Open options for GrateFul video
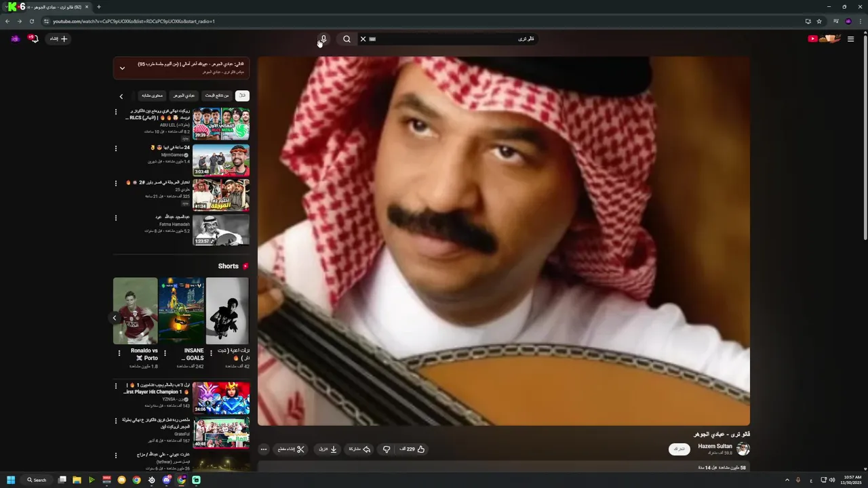Viewport: 868px width, 488px height. (x=115, y=421)
